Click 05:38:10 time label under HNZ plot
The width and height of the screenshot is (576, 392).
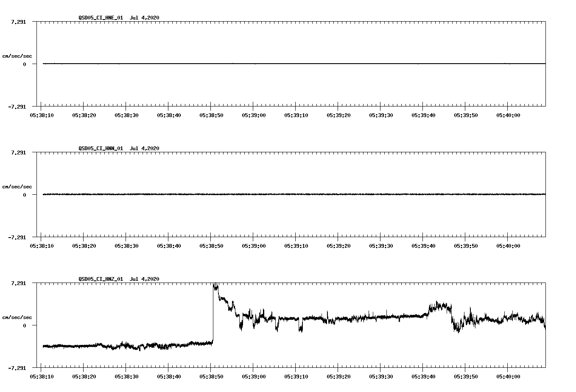(42, 376)
